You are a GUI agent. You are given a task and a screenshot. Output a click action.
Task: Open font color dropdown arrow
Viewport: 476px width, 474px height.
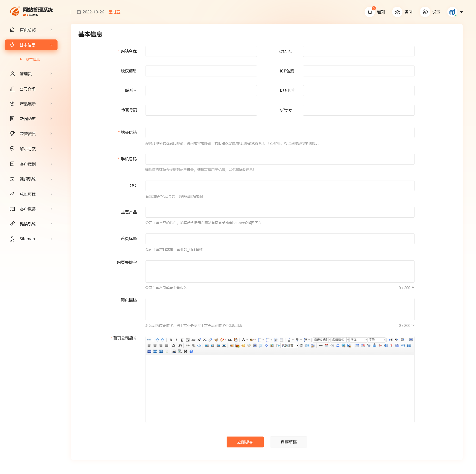(x=247, y=340)
